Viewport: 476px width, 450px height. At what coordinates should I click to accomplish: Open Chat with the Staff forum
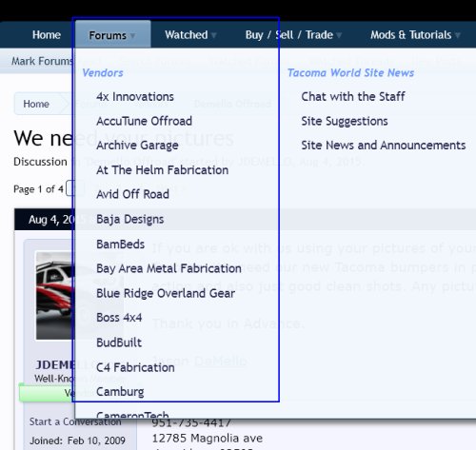(x=353, y=96)
